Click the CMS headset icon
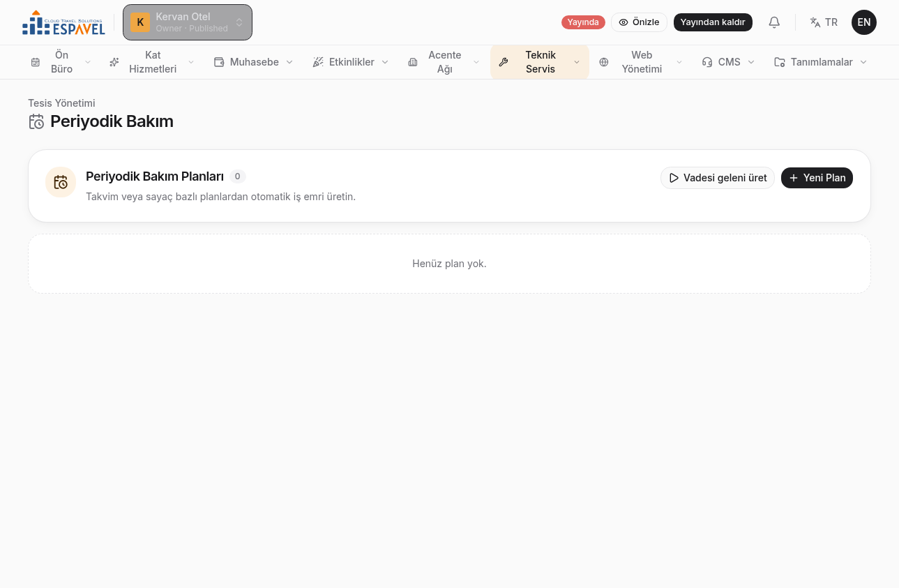Viewport: 899px width, 588px height. click(x=707, y=62)
